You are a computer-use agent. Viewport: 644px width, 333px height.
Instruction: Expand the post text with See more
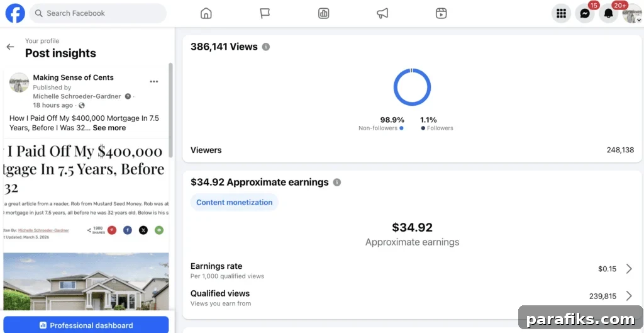click(109, 128)
